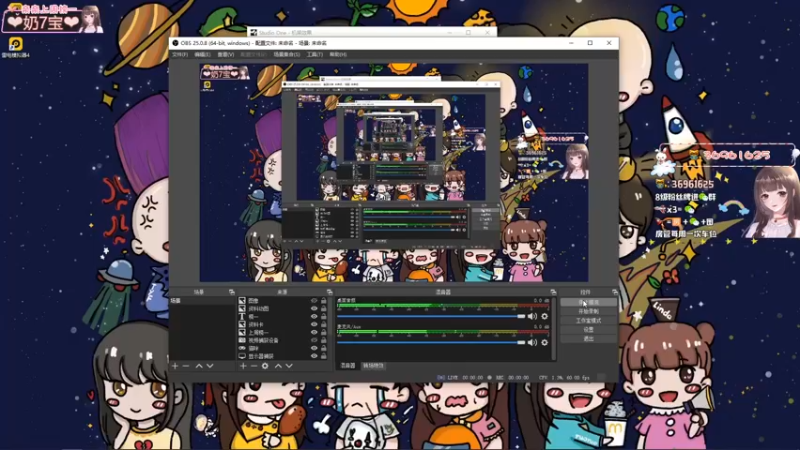Viewport: 800px width, 450px height.
Task: Toggle visibility of 显示器捕获 source
Action: (314, 356)
